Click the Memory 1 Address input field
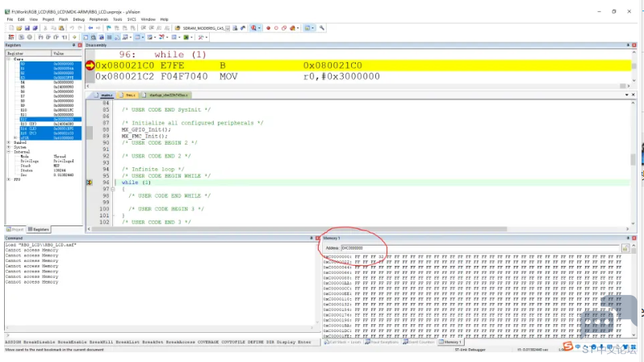Image resolution: width=644 pixels, height=362 pixels. 480,248
